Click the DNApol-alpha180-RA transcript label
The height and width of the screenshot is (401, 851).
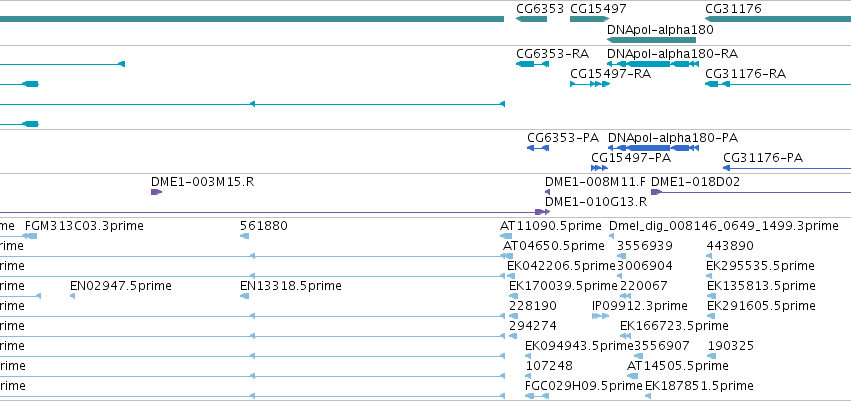[x=672, y=54]
